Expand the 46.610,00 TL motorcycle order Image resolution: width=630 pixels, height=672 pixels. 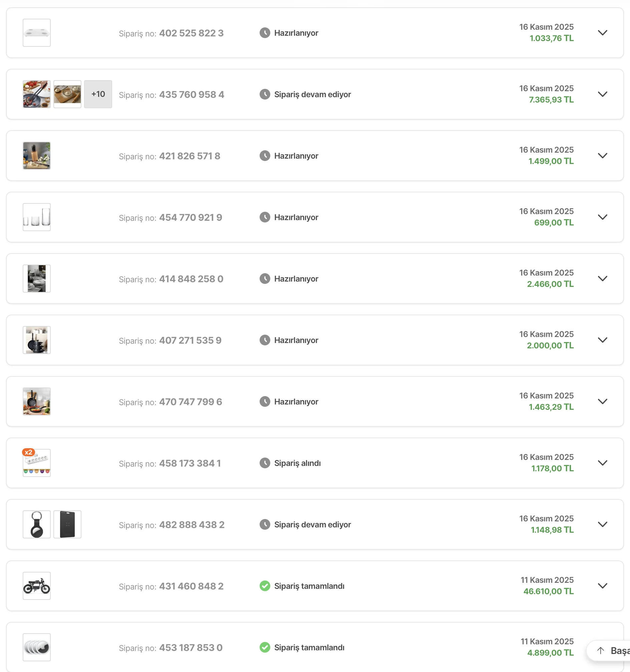[602, 586]
